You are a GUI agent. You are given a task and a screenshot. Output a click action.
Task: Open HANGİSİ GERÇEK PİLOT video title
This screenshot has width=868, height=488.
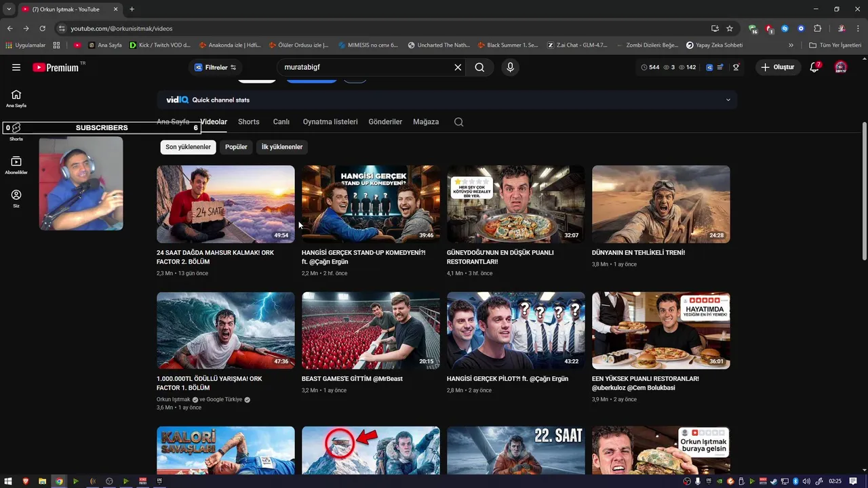click(x=507, y=379)
